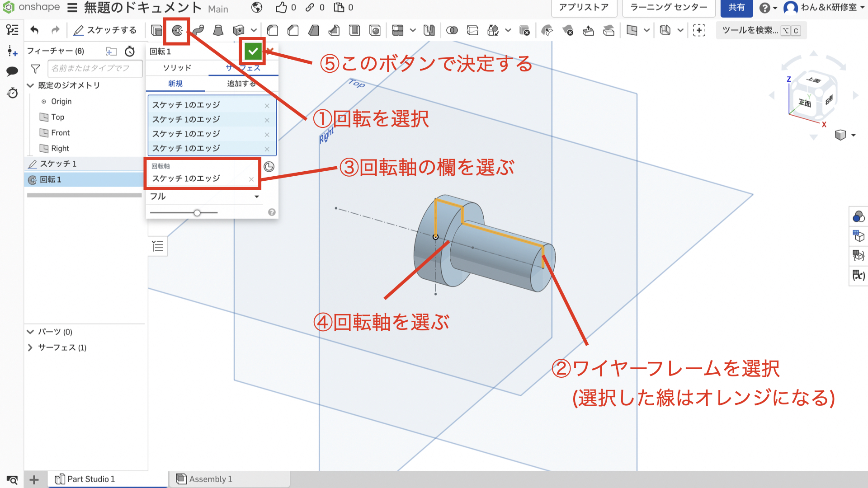Select the Mirror tool
The width and height of the screenshot is (868, 488).
(429, 30)
